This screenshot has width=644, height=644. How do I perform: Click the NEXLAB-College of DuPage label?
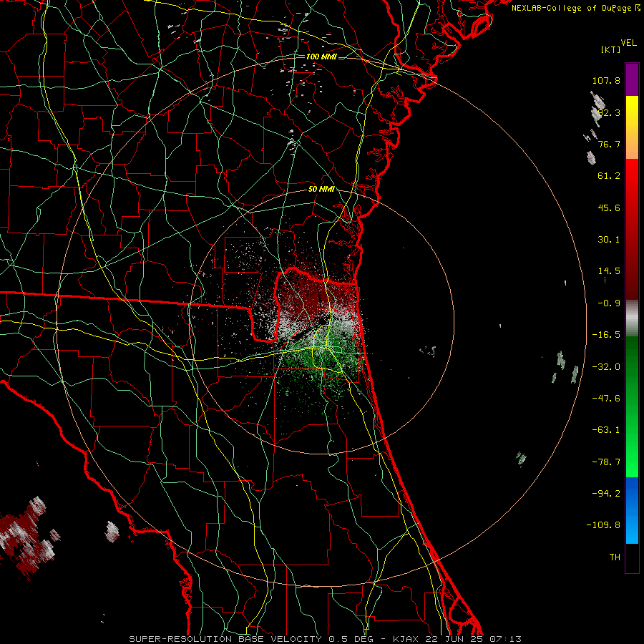(571, 8)
